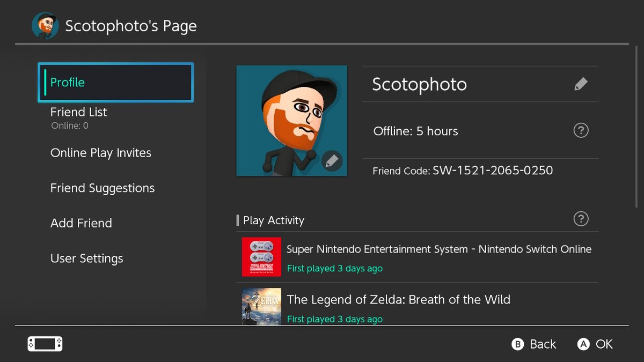Select the large Mii profile picture
Image resolution: width=644 pixels, height=362 pixels.
[x=292, y=121]
